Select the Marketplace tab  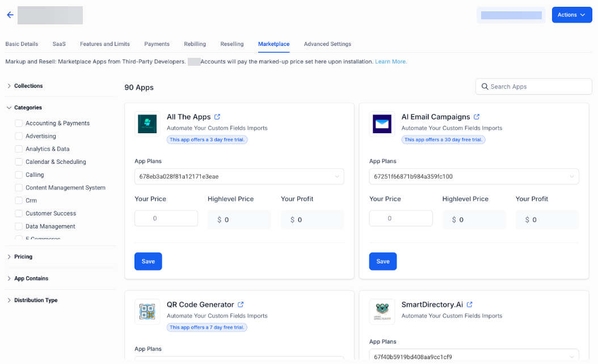pos(274,44)
